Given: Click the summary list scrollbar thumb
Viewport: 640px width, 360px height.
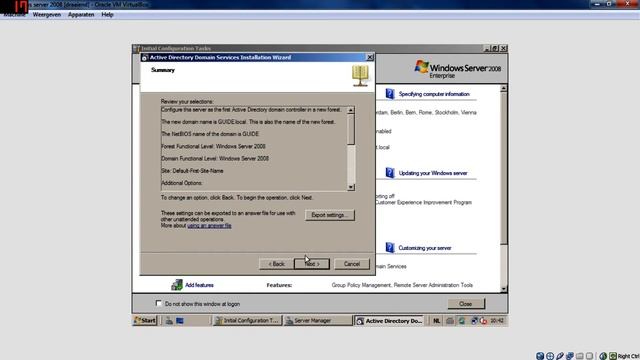Looking at the screenshot, I should pyautogui.click(x=351, y=129).
